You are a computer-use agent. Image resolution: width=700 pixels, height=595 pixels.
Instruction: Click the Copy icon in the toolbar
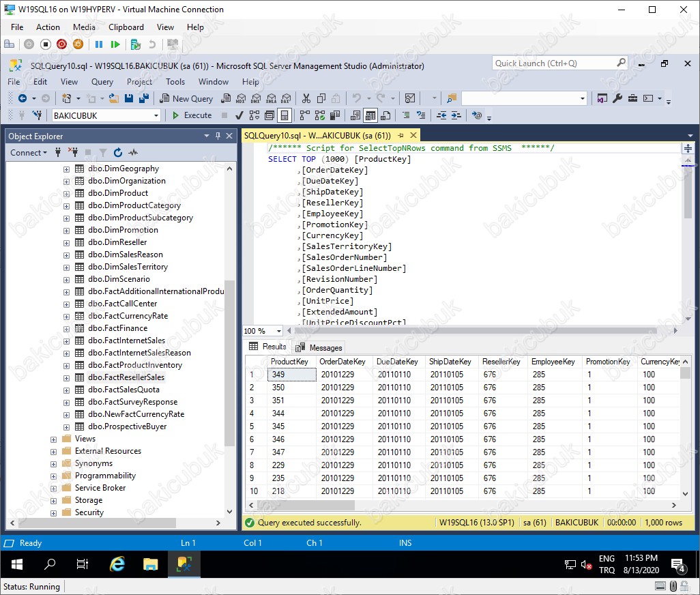tap(321, 99)
